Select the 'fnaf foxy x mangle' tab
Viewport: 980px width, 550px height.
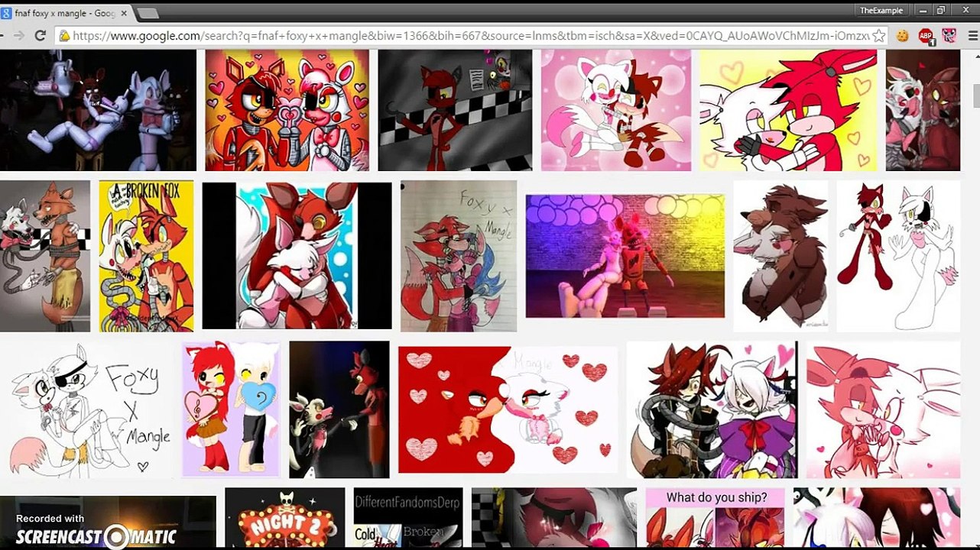[63, 13]
